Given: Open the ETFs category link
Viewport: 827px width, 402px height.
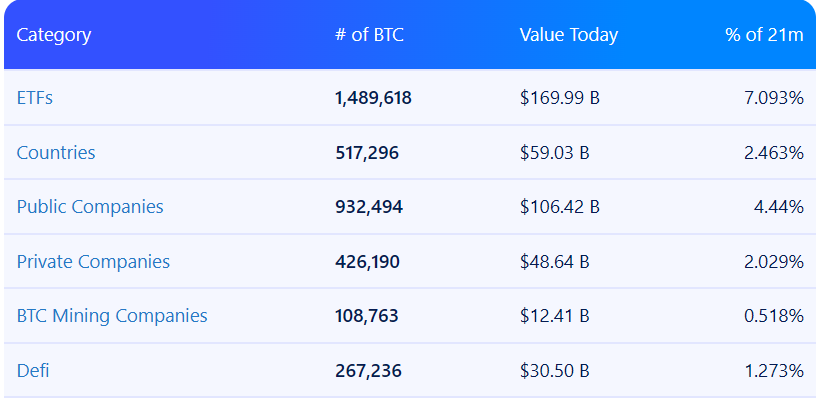Looking at the screenshot, I should pyautogui.click(x=35, y=98).
